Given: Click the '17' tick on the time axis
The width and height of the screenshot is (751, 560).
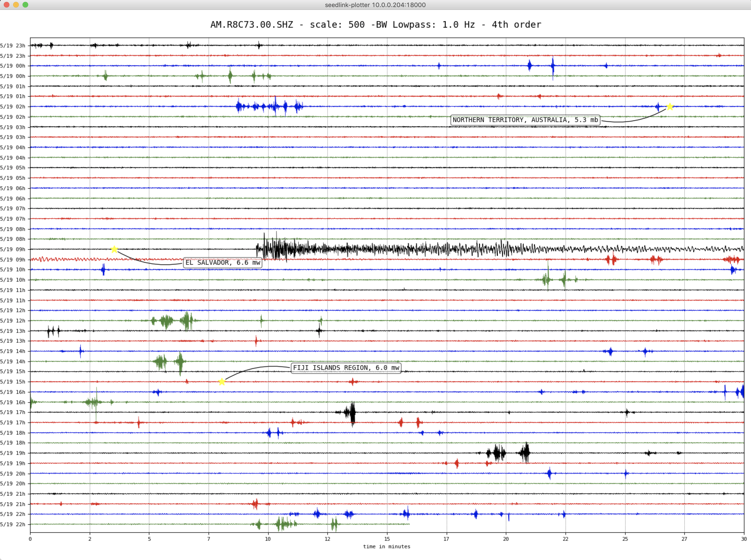Looking at the screenshot, I should click(x=446, y=539).
